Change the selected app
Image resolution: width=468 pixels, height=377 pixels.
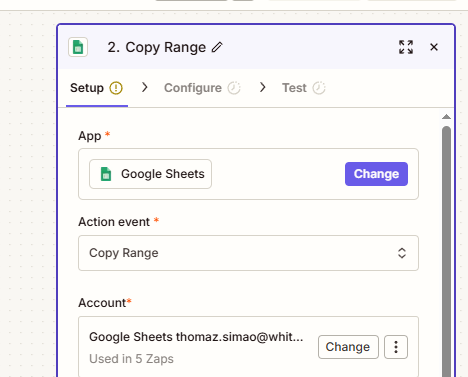point(376,174)
